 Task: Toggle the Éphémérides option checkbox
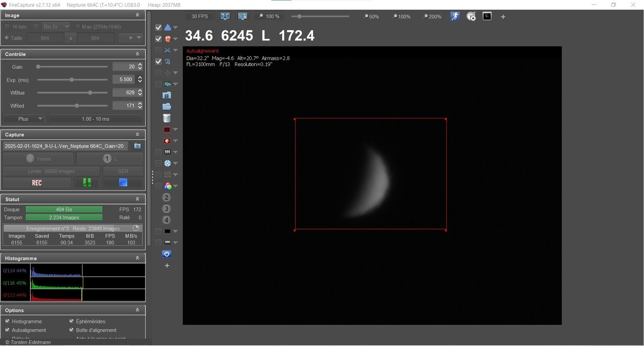pyautogui.click(x=72, y=321)
